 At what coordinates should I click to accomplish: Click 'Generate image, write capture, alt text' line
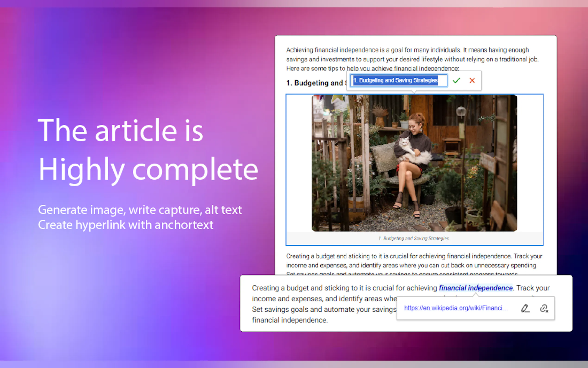140,210
